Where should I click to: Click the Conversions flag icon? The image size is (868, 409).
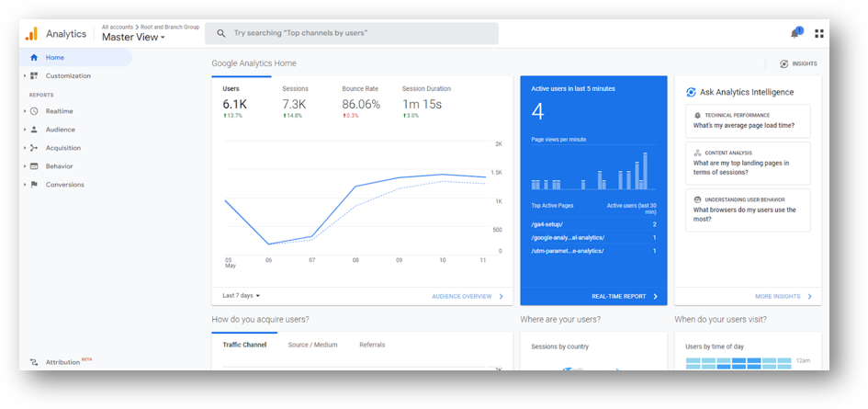click(x=34, y=185)
